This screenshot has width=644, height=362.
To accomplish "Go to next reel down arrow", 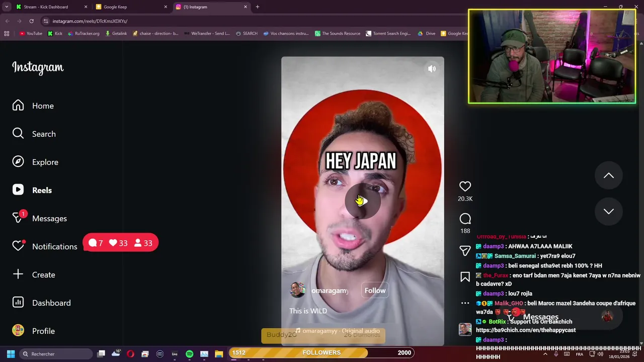I will (608, 212).
